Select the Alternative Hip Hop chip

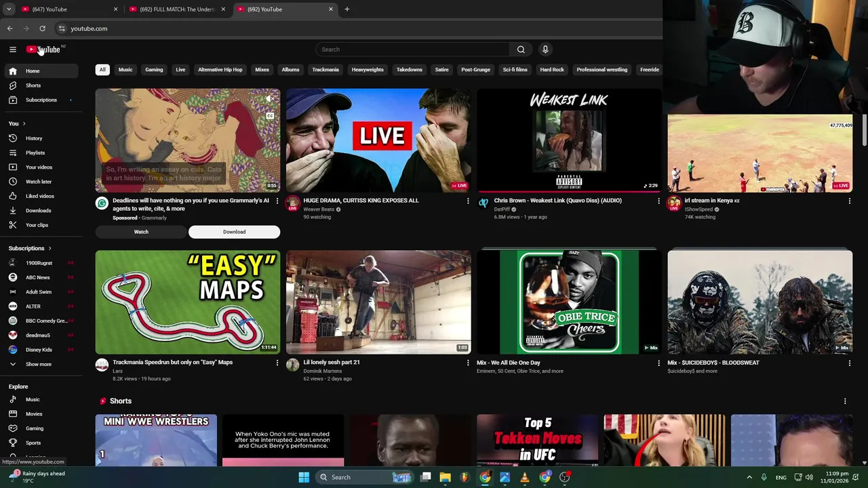click(220, 70)
